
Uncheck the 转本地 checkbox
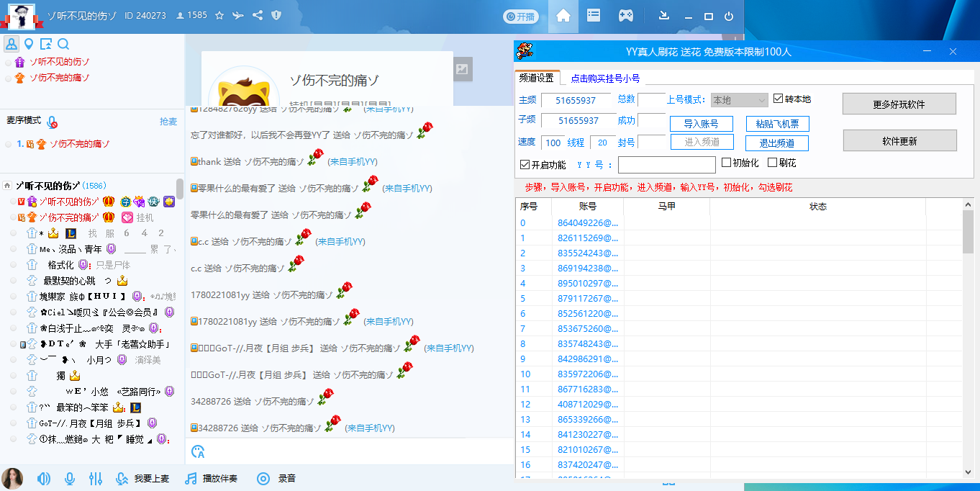click(779, 99)
